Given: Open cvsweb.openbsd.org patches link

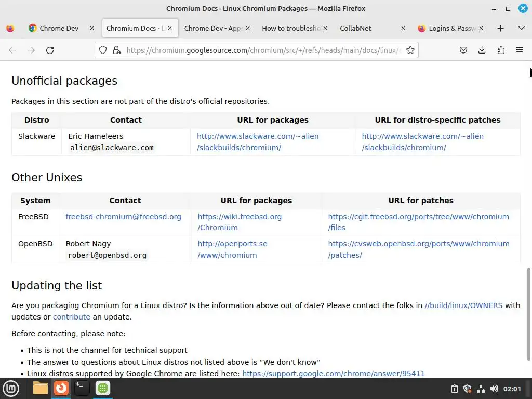Looking at the screenshot, I should coord(419,249).
